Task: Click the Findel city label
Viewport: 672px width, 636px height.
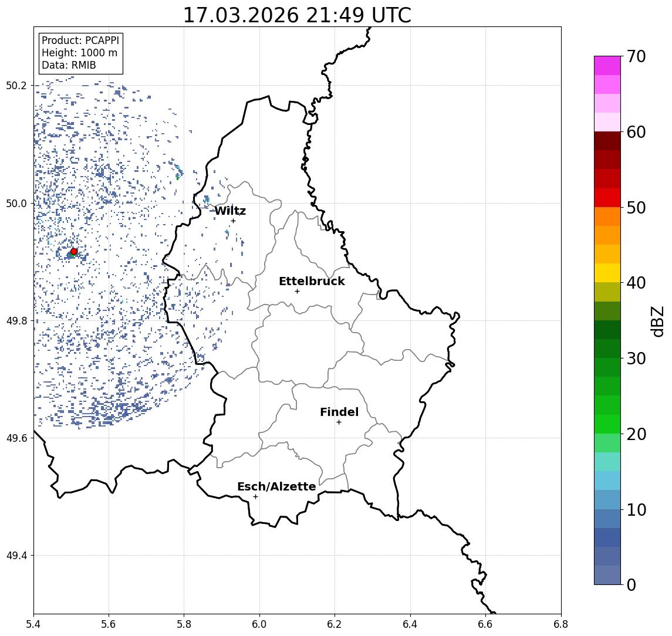Action: click(x=339, y=412)
